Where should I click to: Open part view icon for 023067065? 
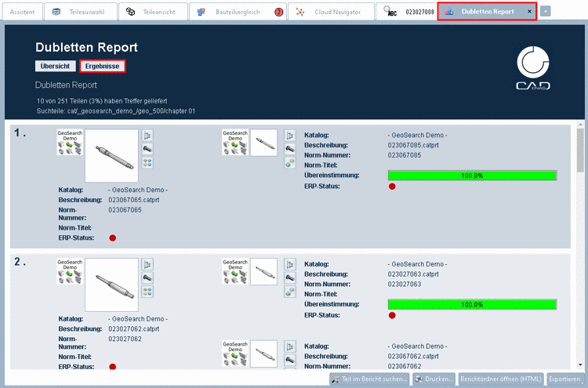(x=147, y=149)
